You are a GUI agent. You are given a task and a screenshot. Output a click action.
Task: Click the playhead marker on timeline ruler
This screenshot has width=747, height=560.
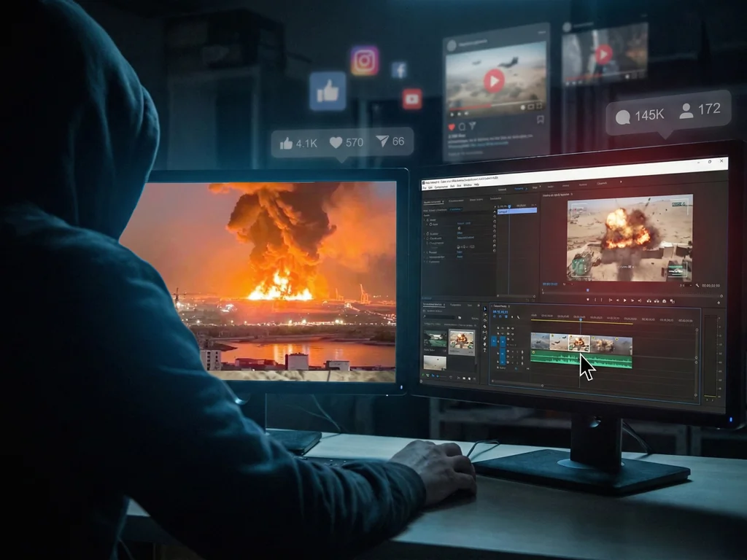581,319
